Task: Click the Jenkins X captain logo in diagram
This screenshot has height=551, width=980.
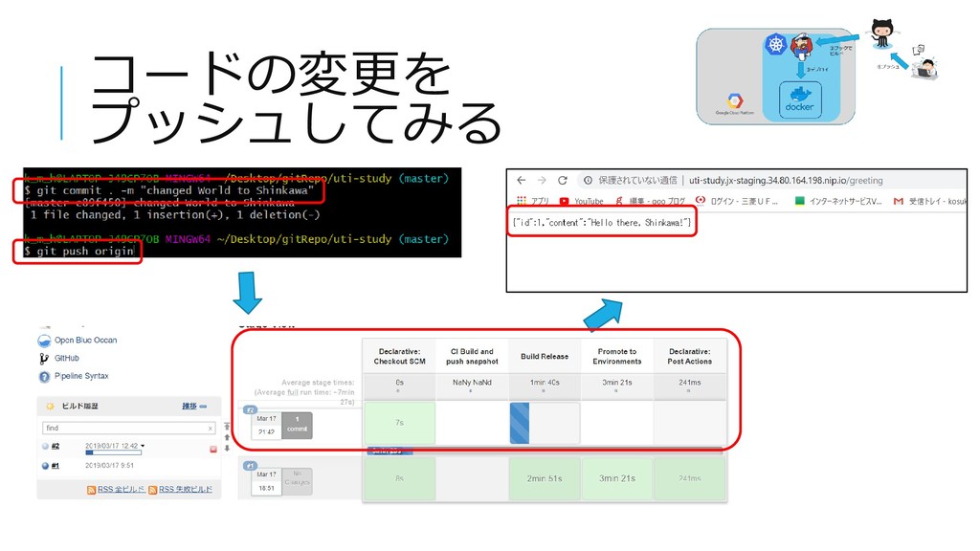Action: click(801, 47)
